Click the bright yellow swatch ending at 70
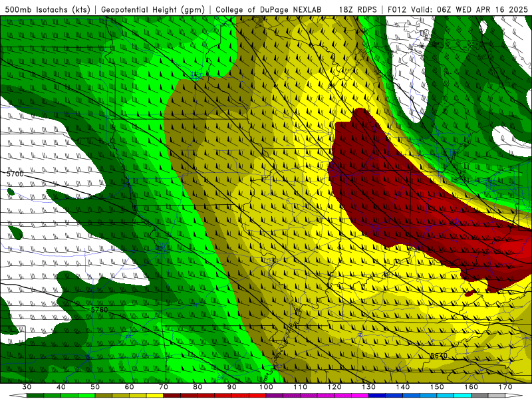The image size is (532, 399). pos(155,396)
